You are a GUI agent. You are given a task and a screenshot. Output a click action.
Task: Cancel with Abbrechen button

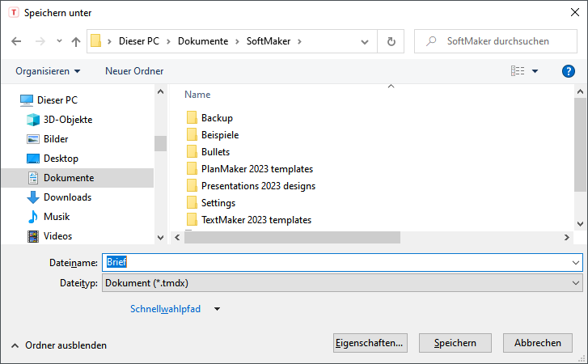[x=538, y=343]
